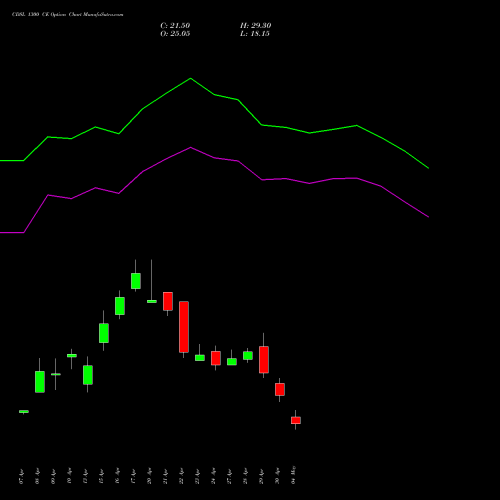
Task: Click the green candle above 15 Apr
Action: [104, 333]
